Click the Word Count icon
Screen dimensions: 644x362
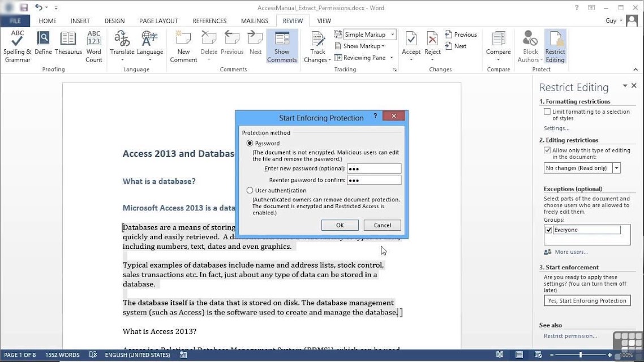93,46
